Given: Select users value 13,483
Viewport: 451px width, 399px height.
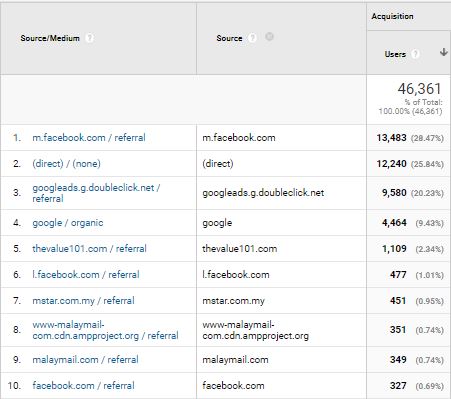Looking at the screenshot, I should 392,138.
